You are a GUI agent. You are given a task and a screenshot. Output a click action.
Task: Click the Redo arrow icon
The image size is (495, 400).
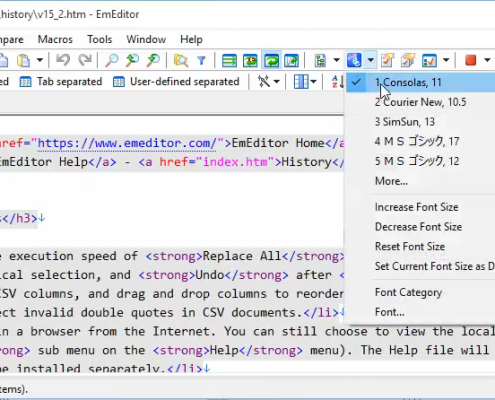tap(85, 60)
